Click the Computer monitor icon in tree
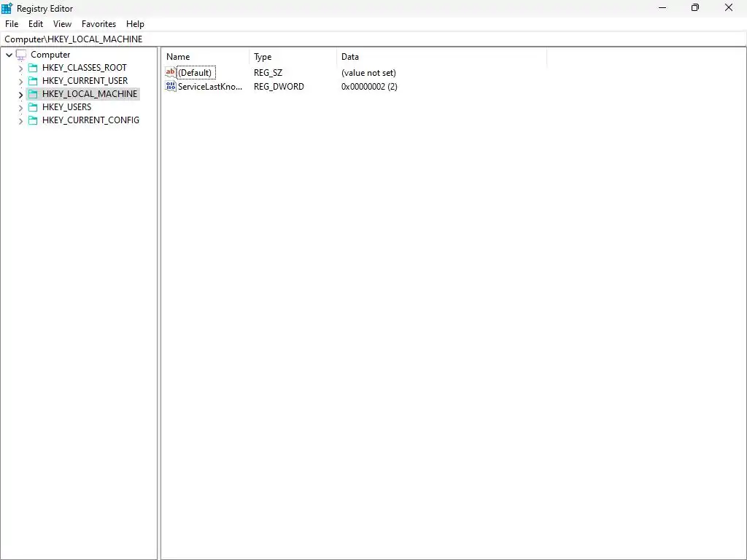Screen dimensions: 747x560 pyautogui.click(x=21, y=55)
